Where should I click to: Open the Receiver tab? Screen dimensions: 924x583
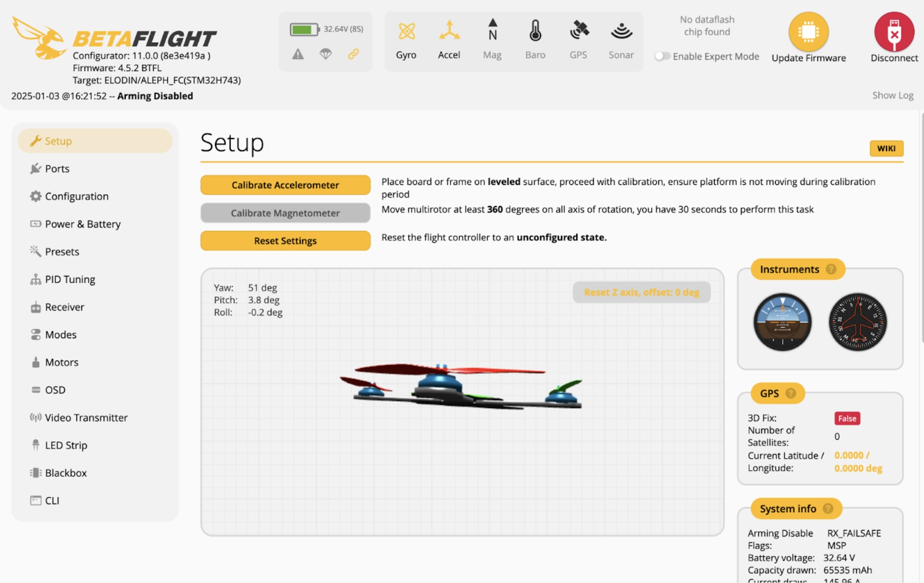click(95, 307)
